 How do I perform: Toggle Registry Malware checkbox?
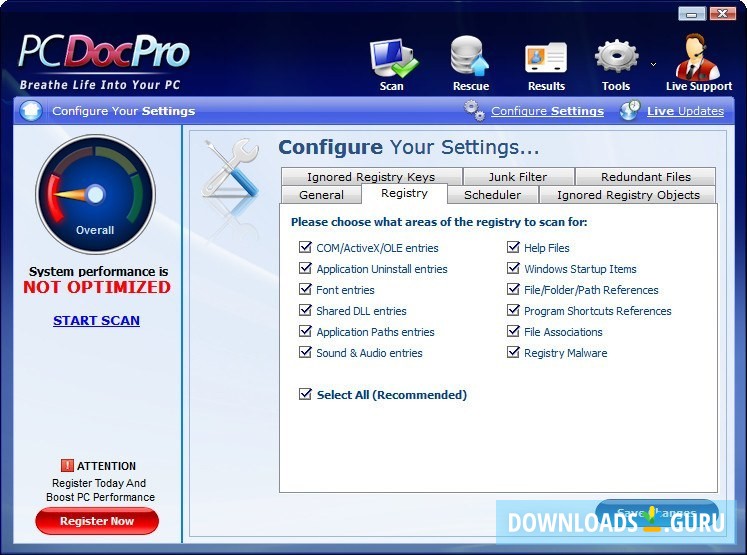[x=513, y=352]
